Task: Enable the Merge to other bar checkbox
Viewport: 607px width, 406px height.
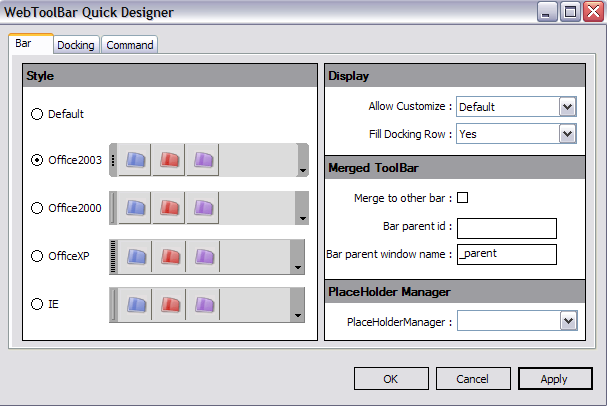Action: tap(462, 197)
